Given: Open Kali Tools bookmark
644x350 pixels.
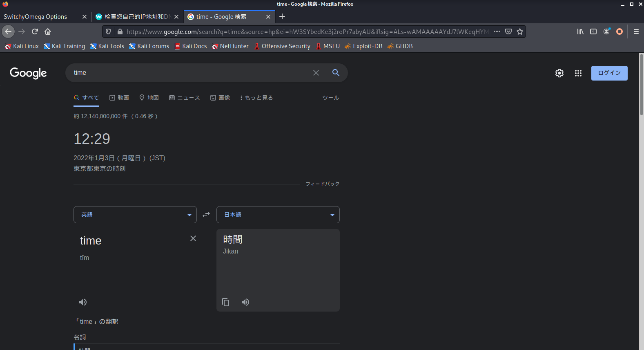Looking at the screenshot, I should coord(107,46).
